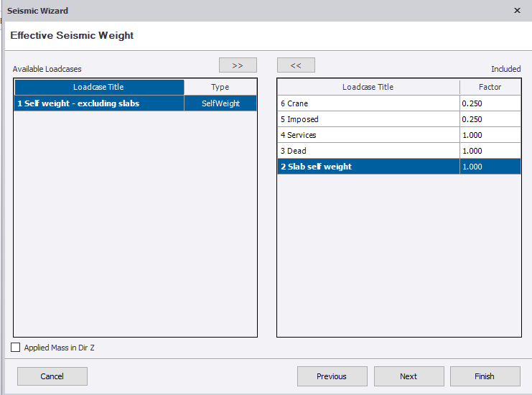Click the Loadcase Title header in Available list

(x=99, y=87)
